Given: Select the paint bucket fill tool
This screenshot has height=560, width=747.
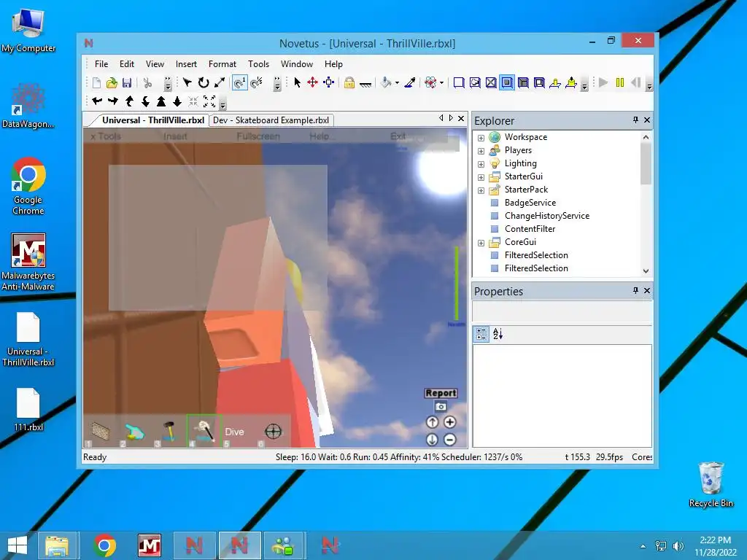Looking at the screenshot, I should click(386, 83).
